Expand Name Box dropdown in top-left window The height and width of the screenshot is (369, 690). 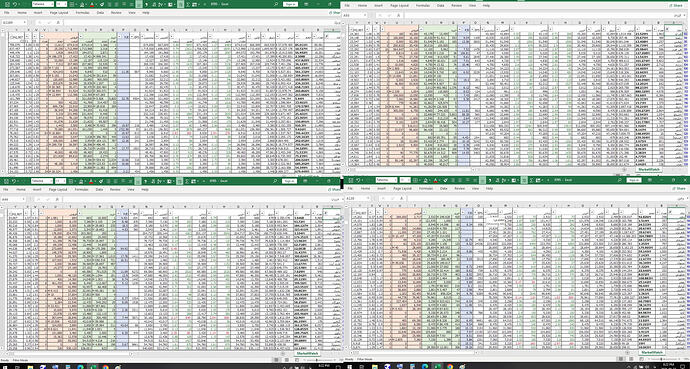click(25, 22)
